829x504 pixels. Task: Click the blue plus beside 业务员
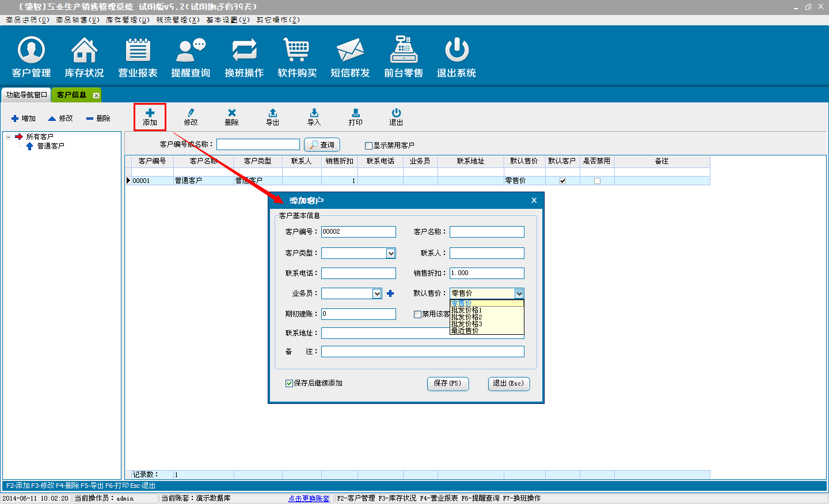pyautogui.click(x=390, y=293)
